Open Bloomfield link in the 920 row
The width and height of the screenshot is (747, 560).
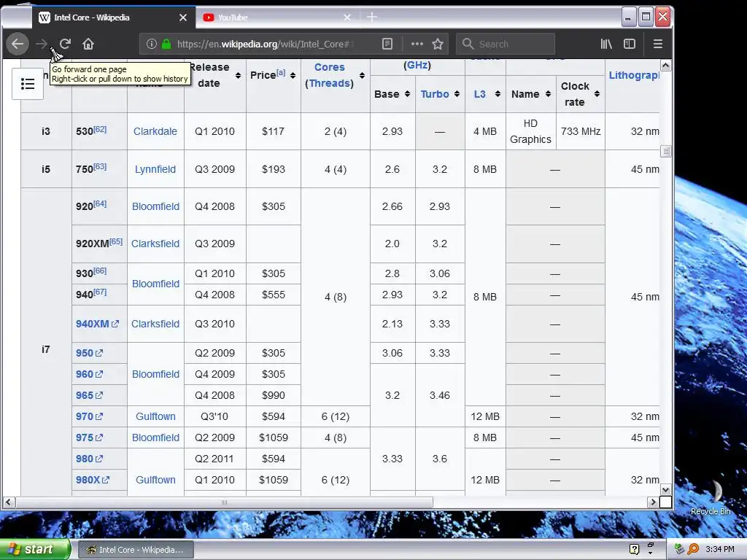tap(156, 206)
